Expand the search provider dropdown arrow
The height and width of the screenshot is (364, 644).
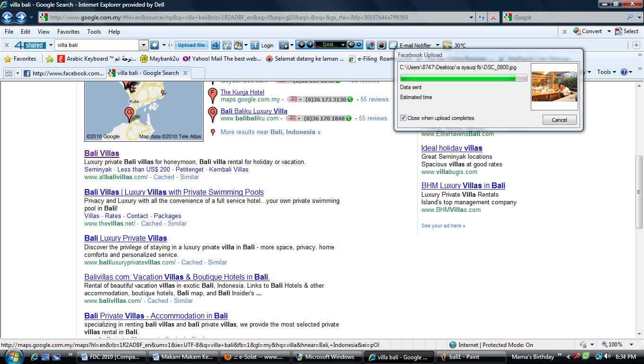click(638, 17)
